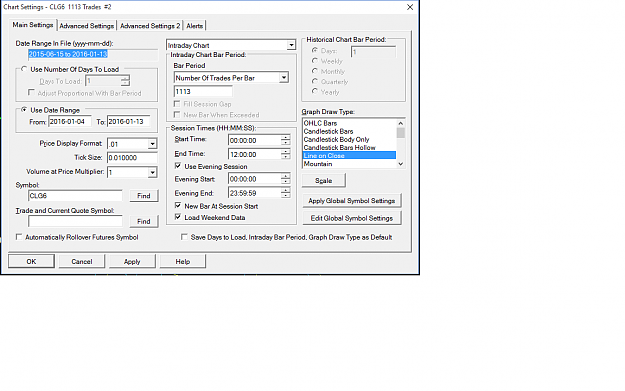
Task: Click the Symbol field containing CLG6
Action: coord(75,196)
